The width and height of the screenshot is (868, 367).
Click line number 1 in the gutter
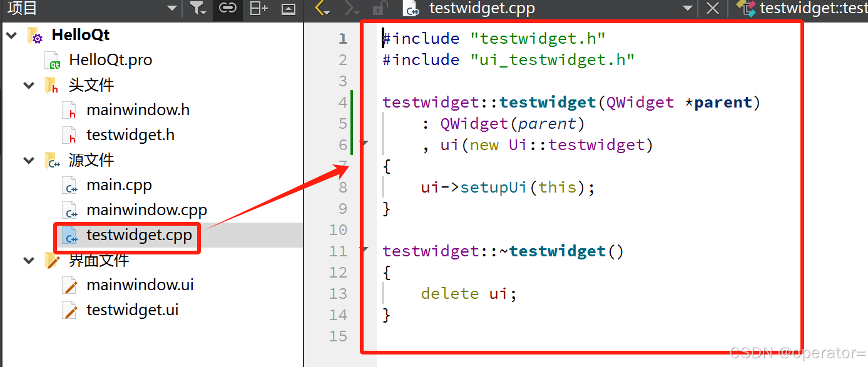(342, 39)
